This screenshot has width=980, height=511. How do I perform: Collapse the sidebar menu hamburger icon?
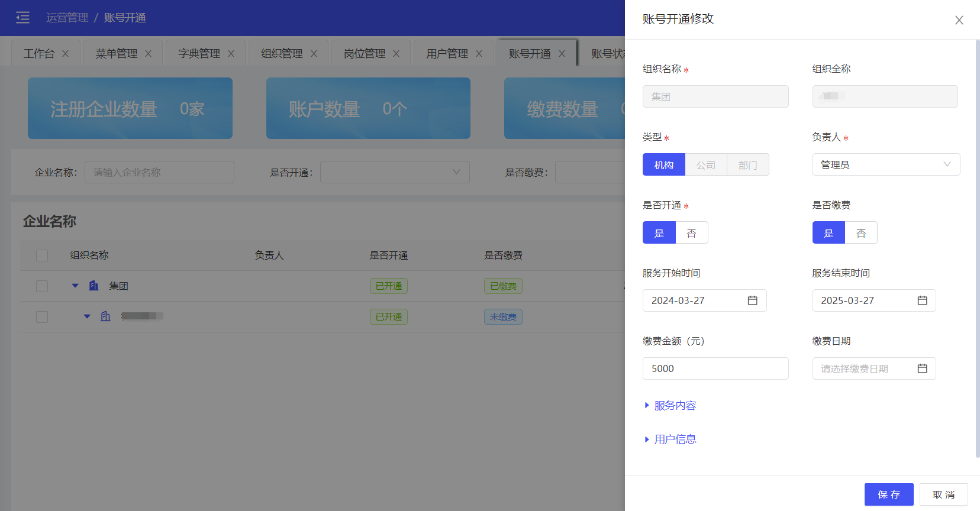[22, 18]
